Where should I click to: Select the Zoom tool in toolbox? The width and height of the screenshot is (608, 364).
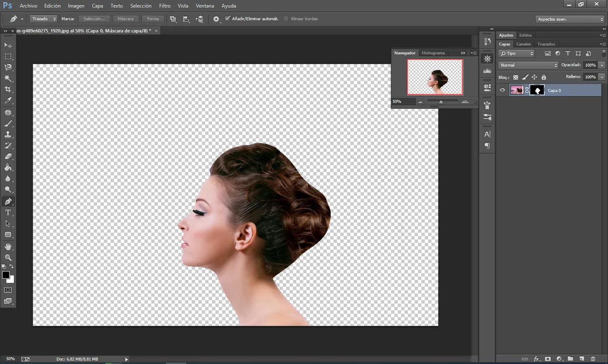[8, 257]
